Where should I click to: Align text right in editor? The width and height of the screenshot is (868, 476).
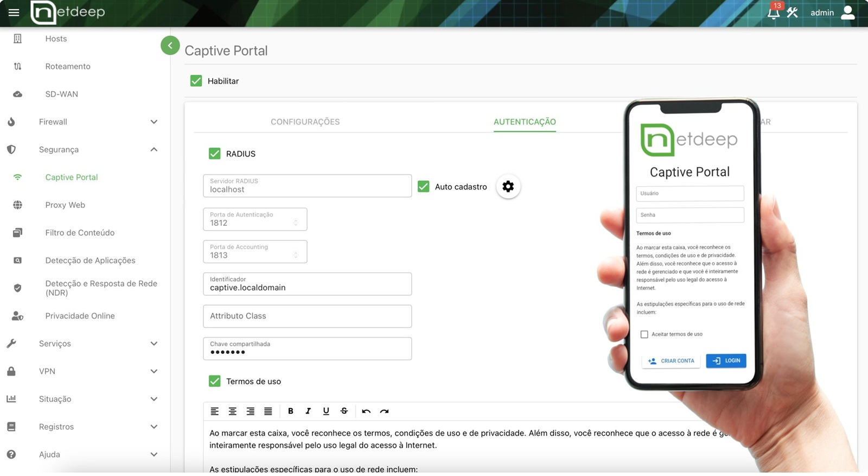(251, 411)
